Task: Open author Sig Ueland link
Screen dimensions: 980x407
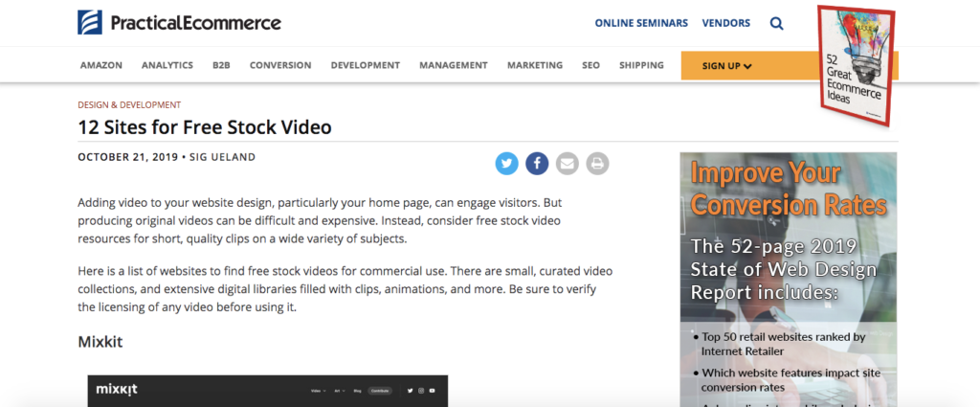Action: (x=222, y=157)
